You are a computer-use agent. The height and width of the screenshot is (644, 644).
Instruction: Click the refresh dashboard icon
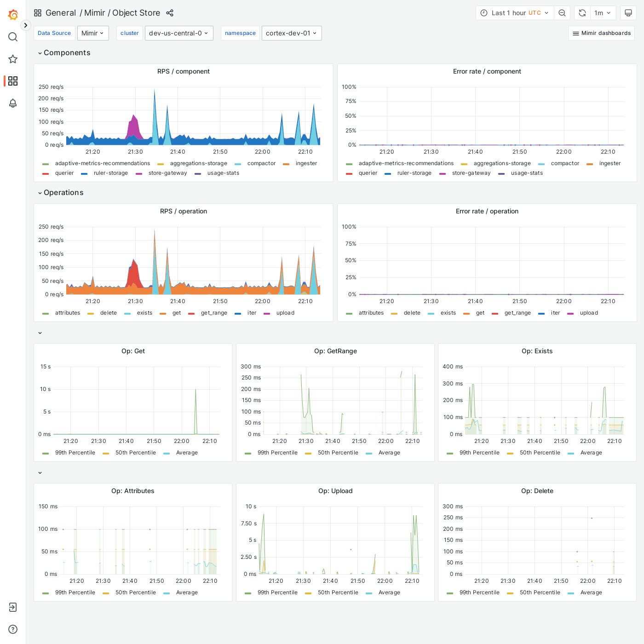tap(581, 13)
